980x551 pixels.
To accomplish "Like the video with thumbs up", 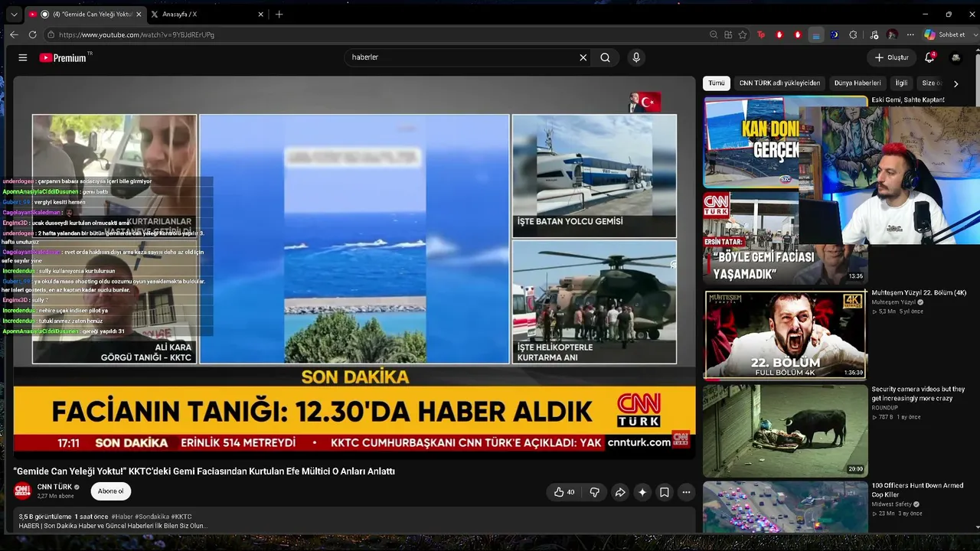I will [564, 492].
